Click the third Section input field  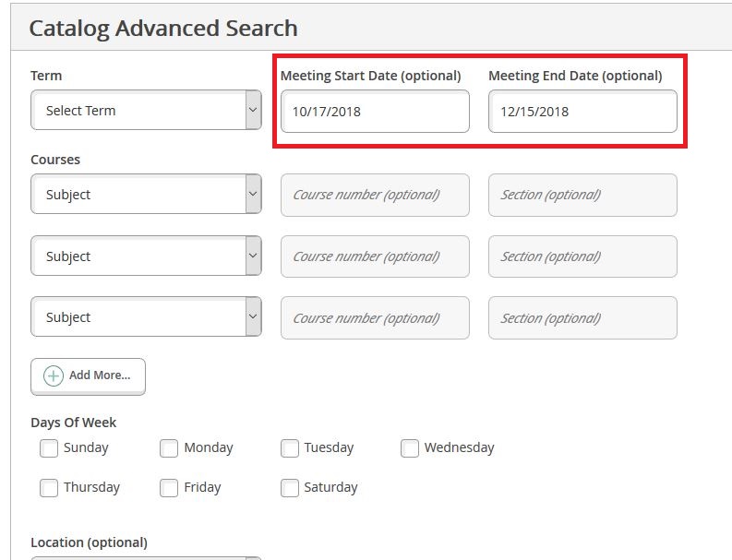(582, 318)
